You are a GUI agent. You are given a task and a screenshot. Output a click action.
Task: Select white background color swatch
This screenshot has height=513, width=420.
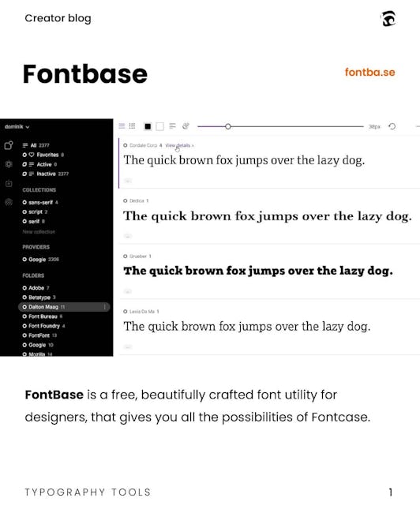point(159,126)
